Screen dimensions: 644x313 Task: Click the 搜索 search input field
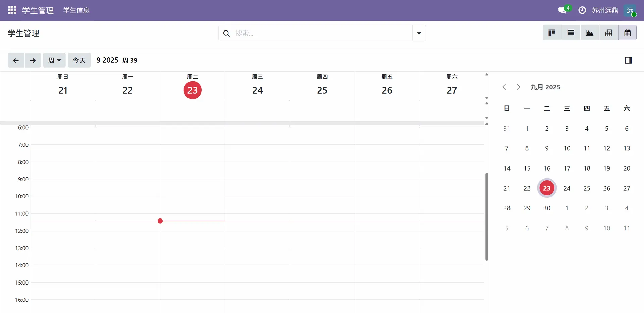tap(322, 33)
